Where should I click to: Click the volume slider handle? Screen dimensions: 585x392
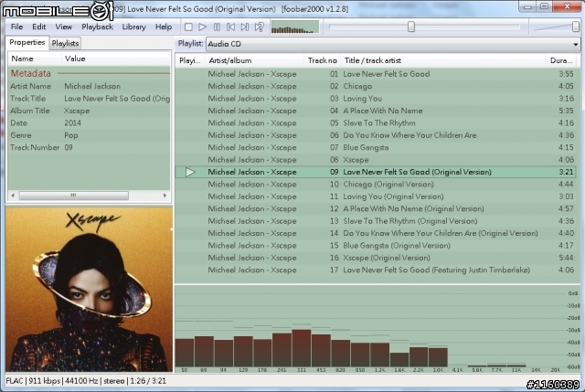[576, 26]
